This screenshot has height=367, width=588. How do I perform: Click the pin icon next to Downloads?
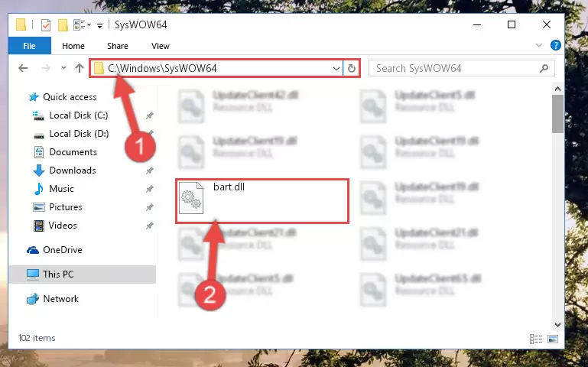pyautogui.click(x=150, y=171)
